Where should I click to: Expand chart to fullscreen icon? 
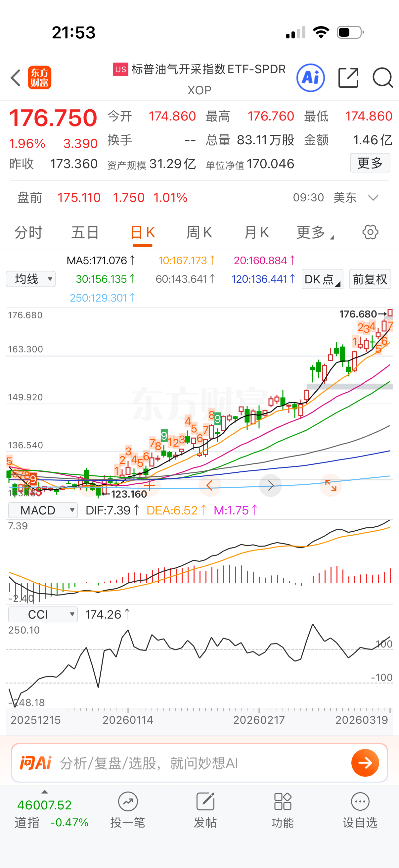coord(331,486)
